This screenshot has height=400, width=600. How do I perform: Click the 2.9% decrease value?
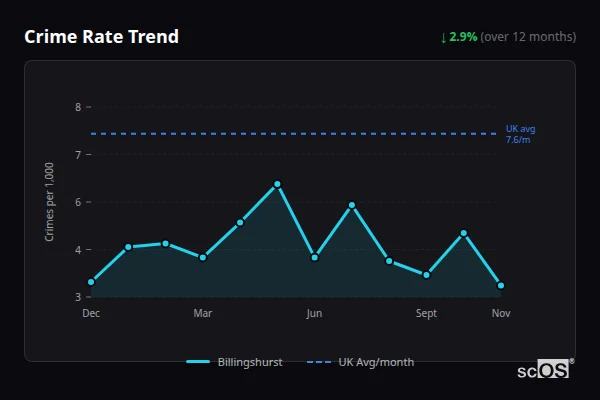[x=463, y=37]
